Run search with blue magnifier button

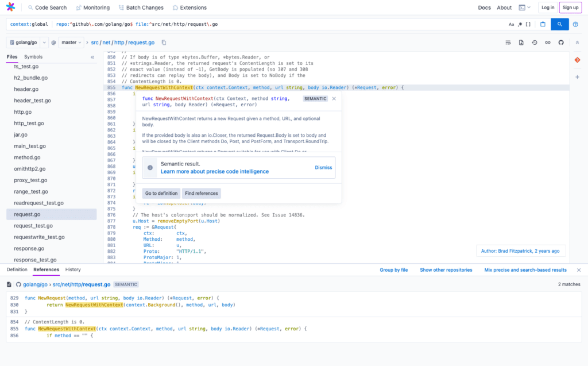pyautogui.click(x=559, y=24)
